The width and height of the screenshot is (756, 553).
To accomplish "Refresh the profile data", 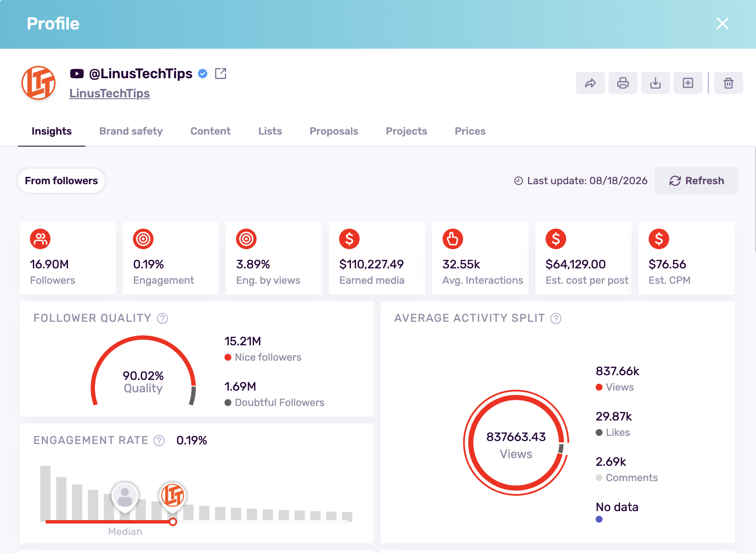I will [x=696, y=181].
